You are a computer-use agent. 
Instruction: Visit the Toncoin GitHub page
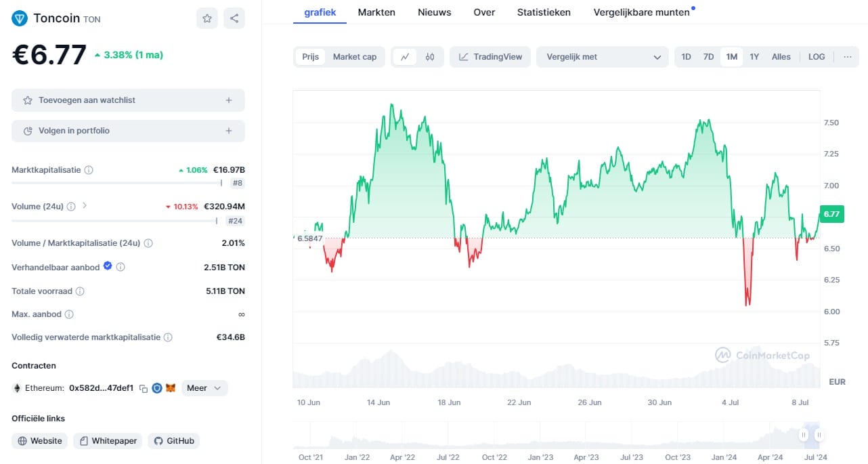(x=173, y=441)
